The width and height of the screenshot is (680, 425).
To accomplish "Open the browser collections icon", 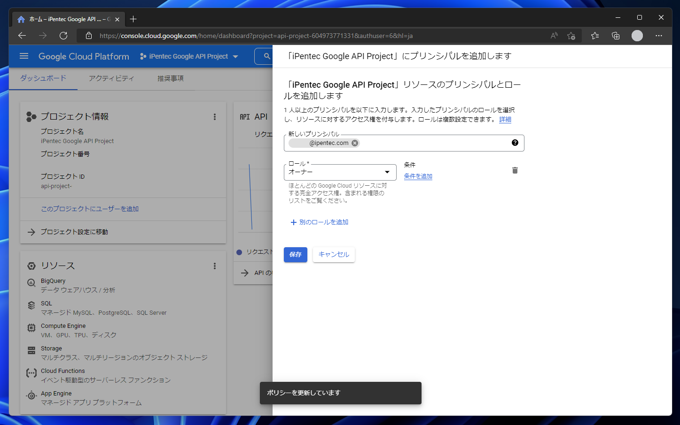I will [615, 36].
